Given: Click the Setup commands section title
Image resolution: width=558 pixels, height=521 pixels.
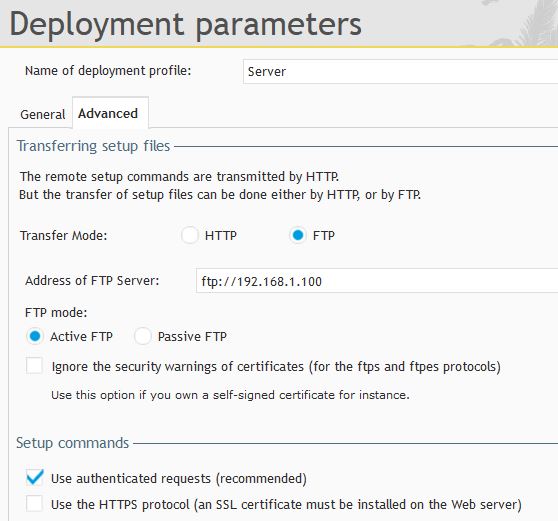Looking at the screenshot, I should [x=73, y=443].
